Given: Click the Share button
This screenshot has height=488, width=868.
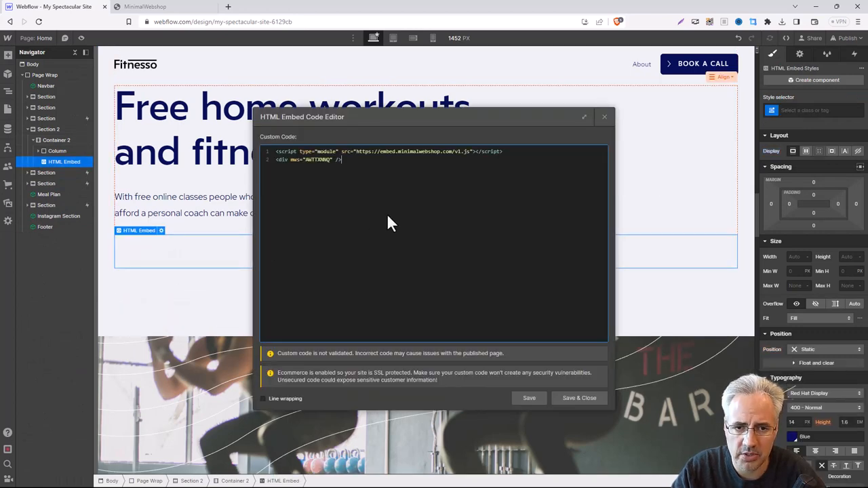Looking at the screenshot, I should click(810, 38).
